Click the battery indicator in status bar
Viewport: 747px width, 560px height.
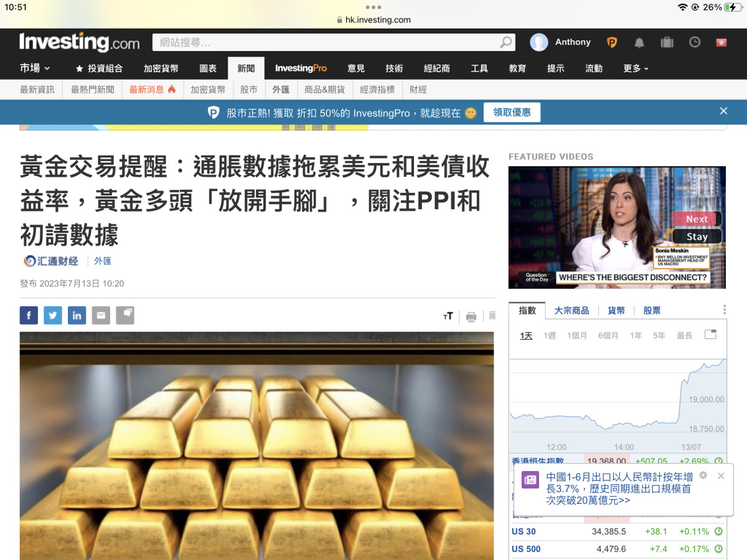pyautogui.click(x=733, y=7)
